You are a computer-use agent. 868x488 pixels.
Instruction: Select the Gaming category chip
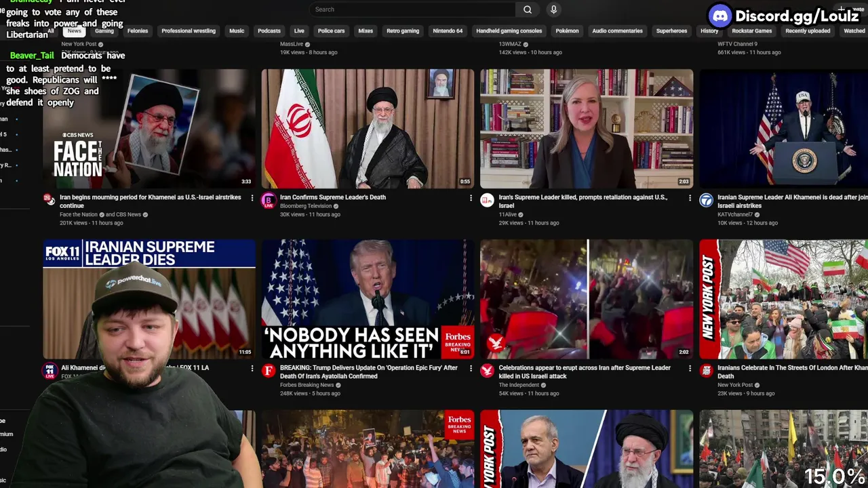tap(104, 31)
